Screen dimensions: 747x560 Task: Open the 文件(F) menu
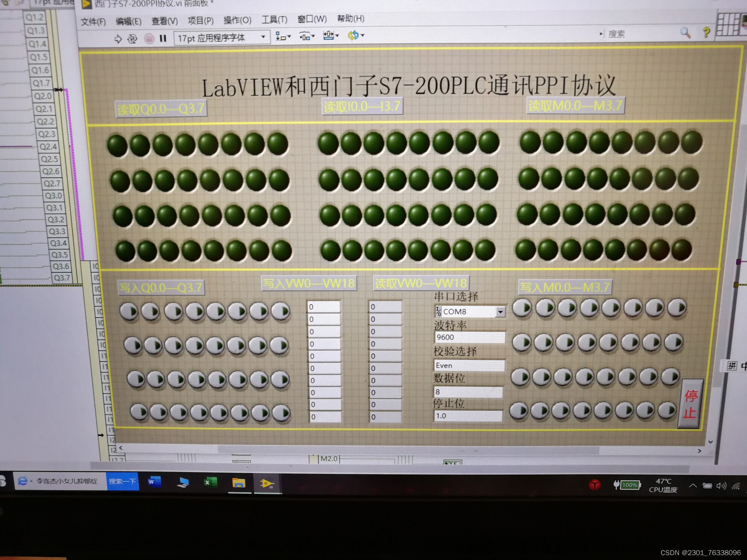(x=93, y=22)
